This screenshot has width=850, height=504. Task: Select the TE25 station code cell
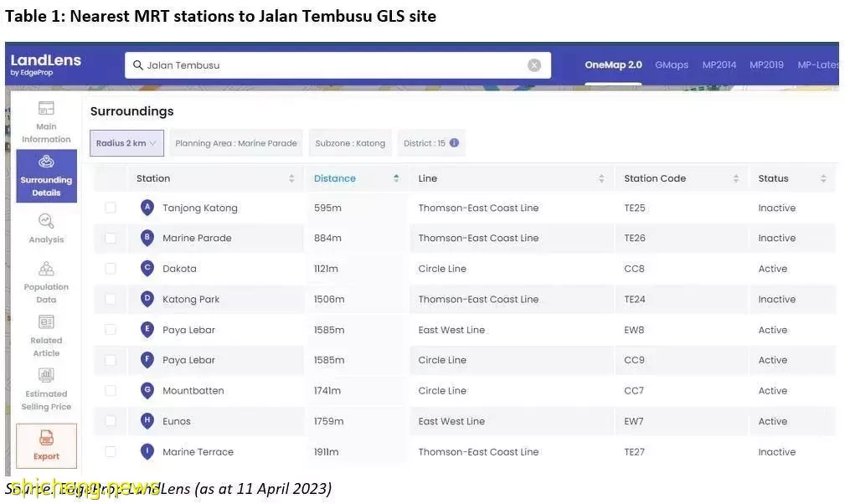[635, 208]
